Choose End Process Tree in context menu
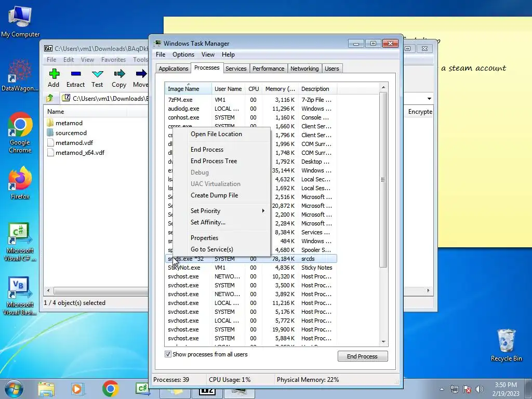 point(221,161)
